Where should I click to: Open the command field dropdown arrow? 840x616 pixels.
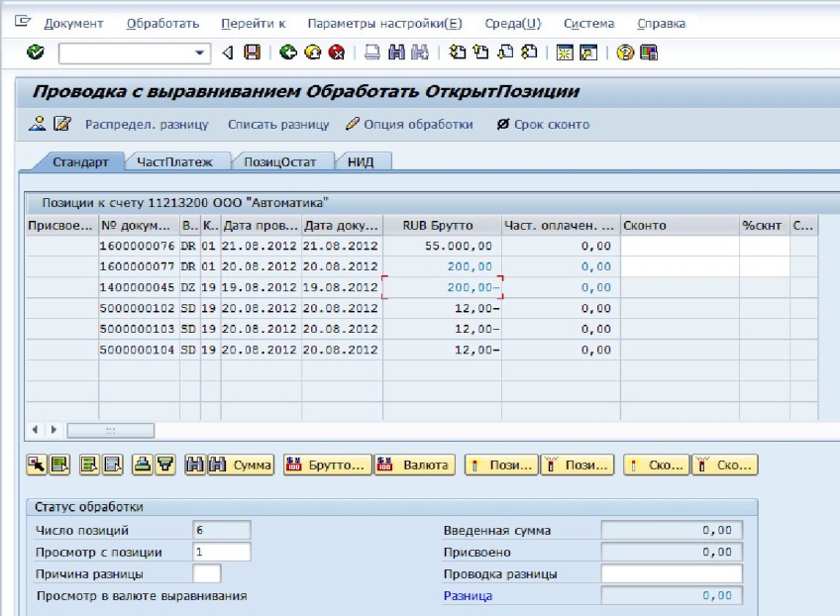(x=201, y=52)
